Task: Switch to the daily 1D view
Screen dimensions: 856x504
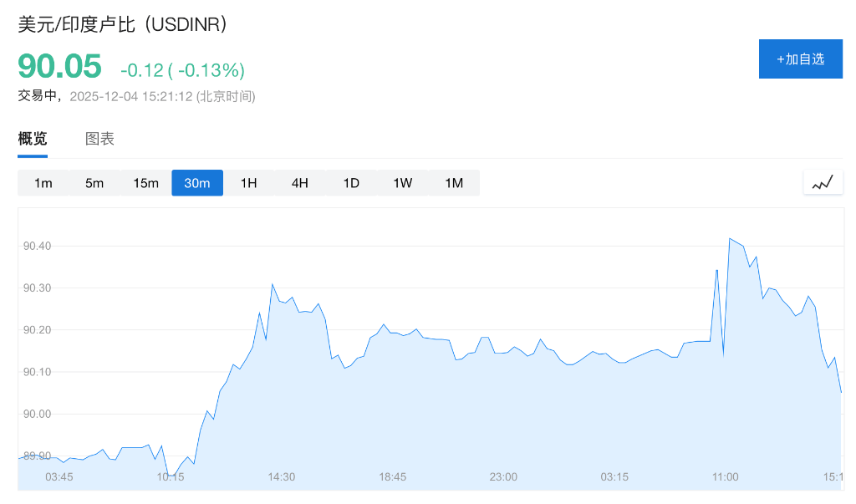Action: click(351, 182)
